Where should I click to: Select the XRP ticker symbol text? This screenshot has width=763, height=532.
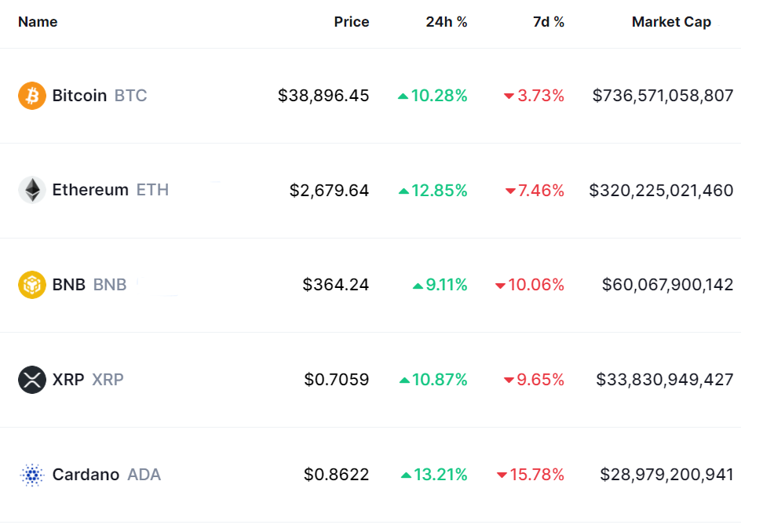[108, 380]
